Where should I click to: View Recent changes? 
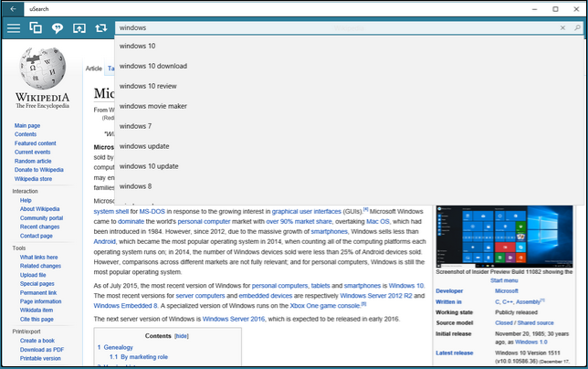(x=40, y=227)
